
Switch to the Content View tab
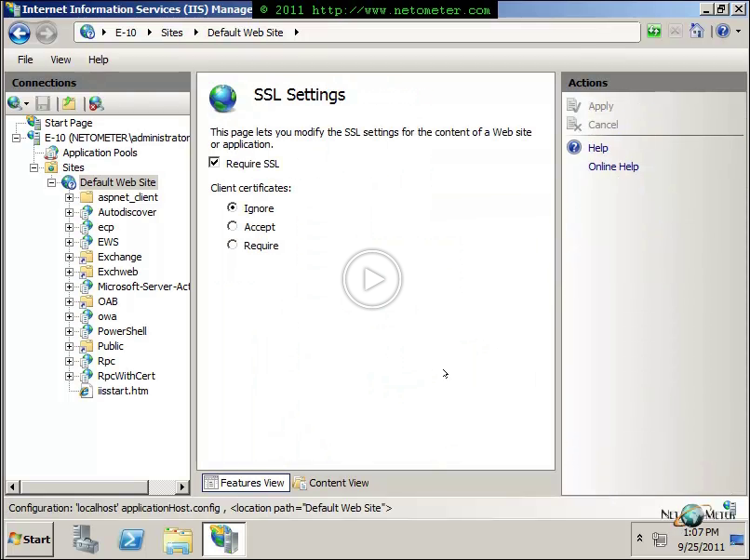331,483
